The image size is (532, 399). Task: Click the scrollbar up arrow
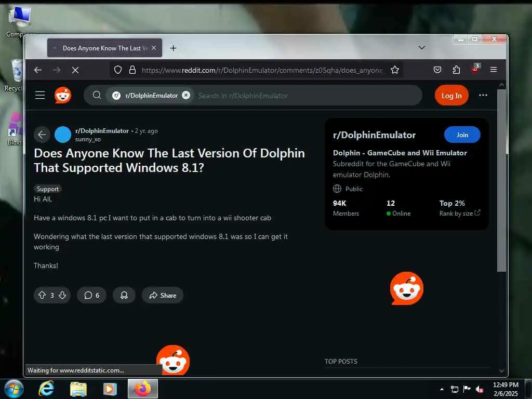[501, 85]
